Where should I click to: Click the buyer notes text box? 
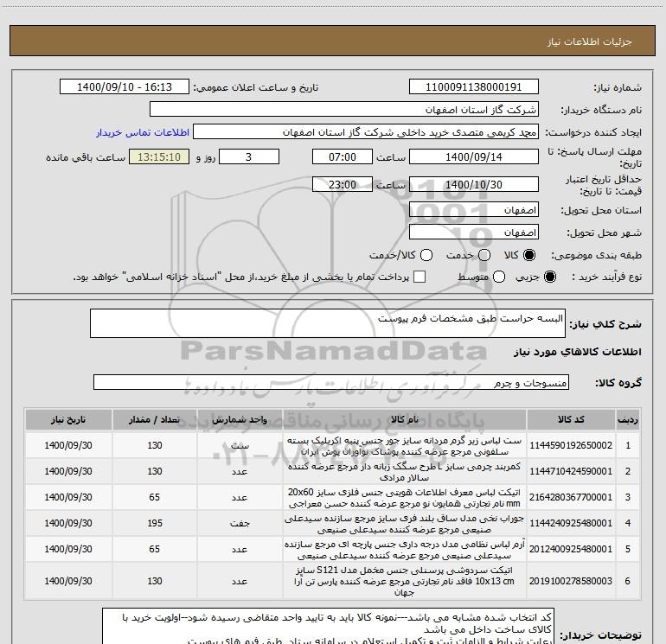[328, 627]
